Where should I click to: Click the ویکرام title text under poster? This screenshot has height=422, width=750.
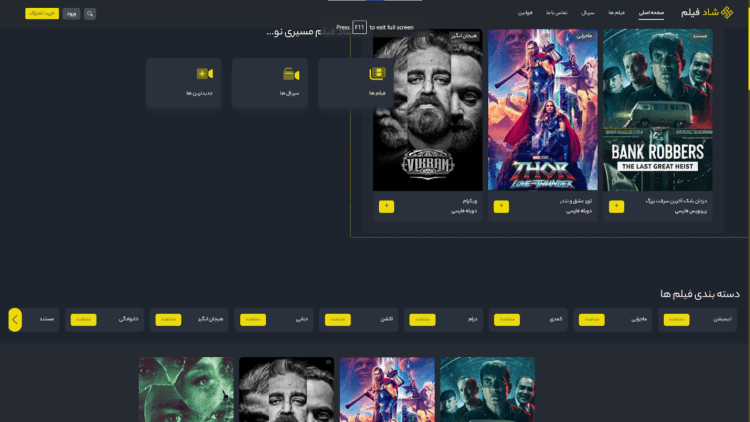point(470,201)
